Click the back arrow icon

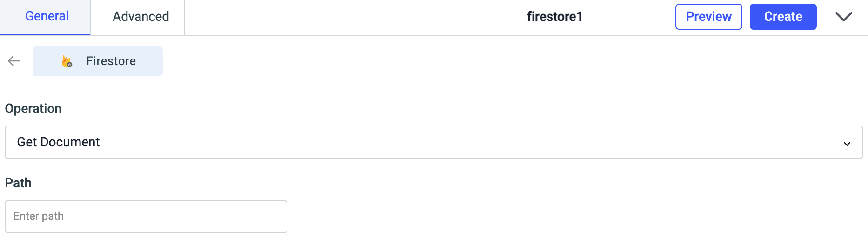(x=14, y=61)
